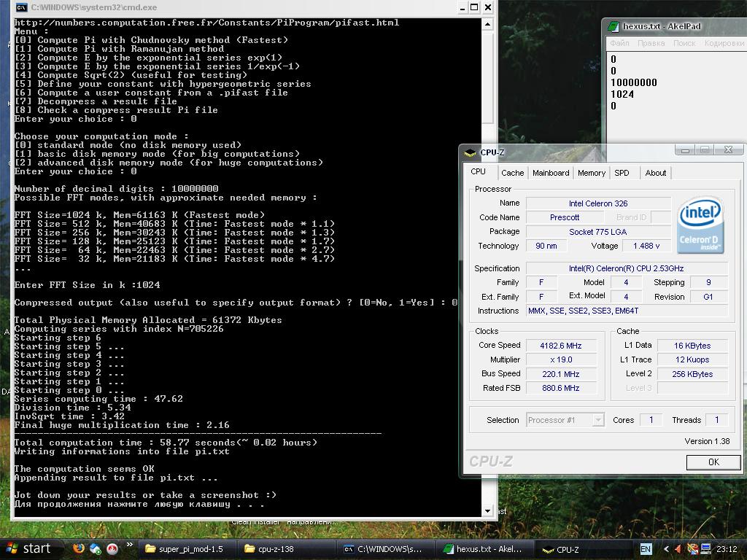Click the 10000000 line in AkelPad

tap(634, 82)
